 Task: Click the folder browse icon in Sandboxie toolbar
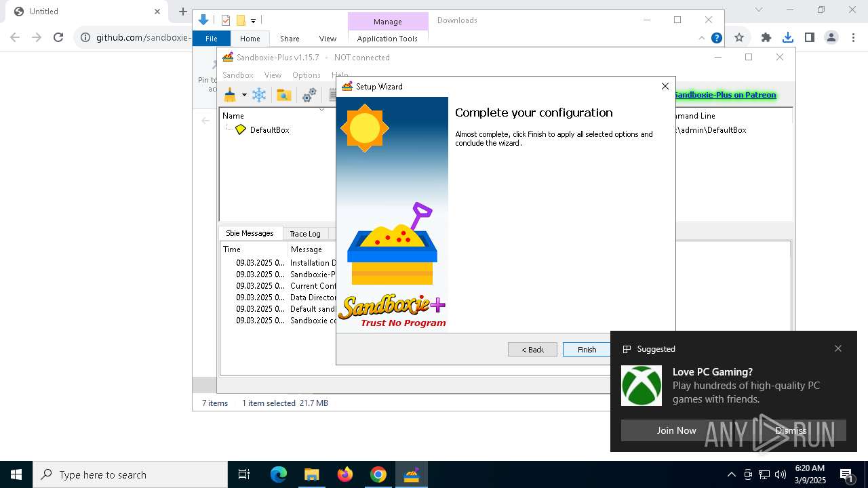[x=284, y=95]
